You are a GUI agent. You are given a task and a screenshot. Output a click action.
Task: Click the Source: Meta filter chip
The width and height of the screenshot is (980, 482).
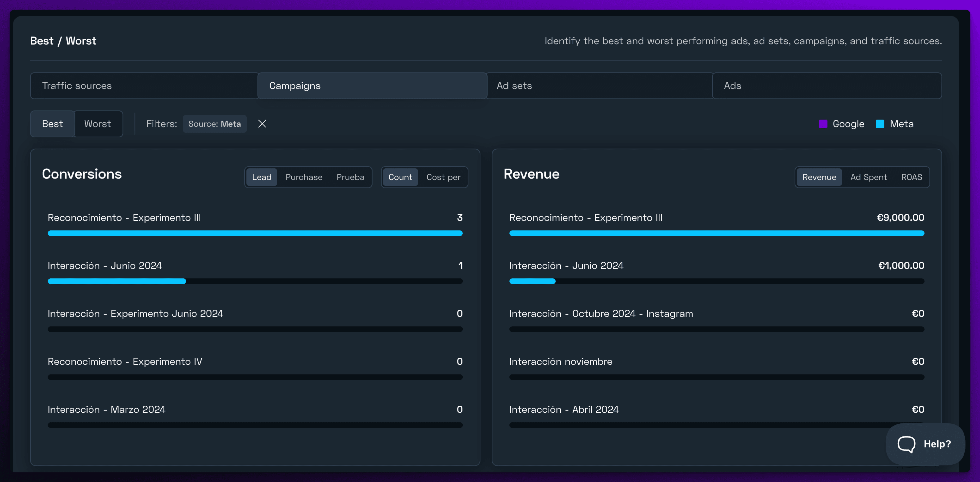tap(214, 124)
